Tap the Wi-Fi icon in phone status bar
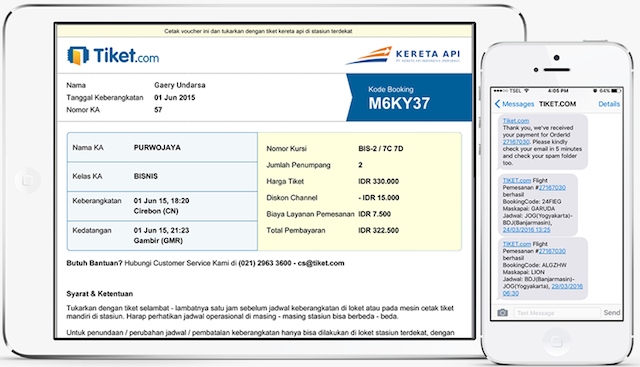 point(526,91)
